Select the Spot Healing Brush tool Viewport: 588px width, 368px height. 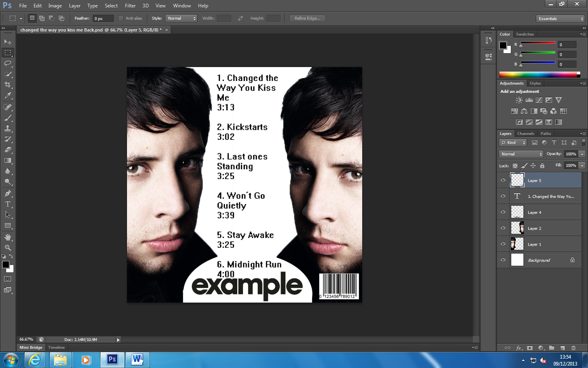tap(8, 107)
